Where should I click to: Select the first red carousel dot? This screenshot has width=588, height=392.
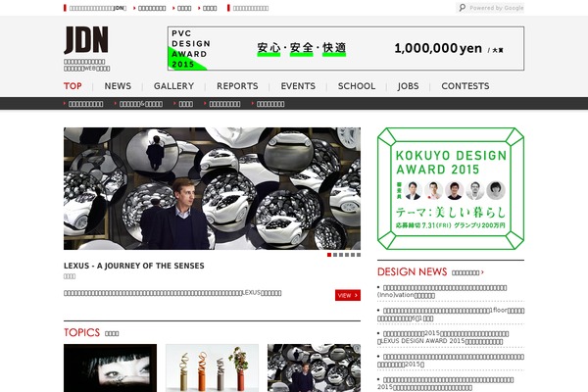[x=329, y=255]
